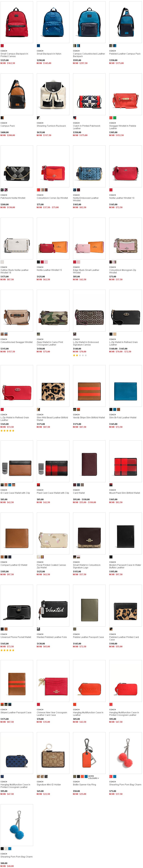
Task: Open Signature Mini ID Holder product link
Action: (x=49, y=784)
